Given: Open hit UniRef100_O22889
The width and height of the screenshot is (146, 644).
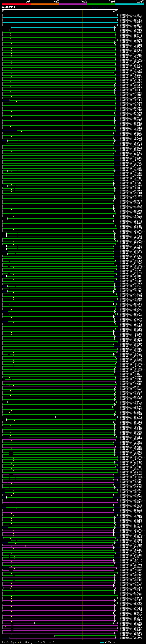Looking at the screenshot, I should coord(131,25).
